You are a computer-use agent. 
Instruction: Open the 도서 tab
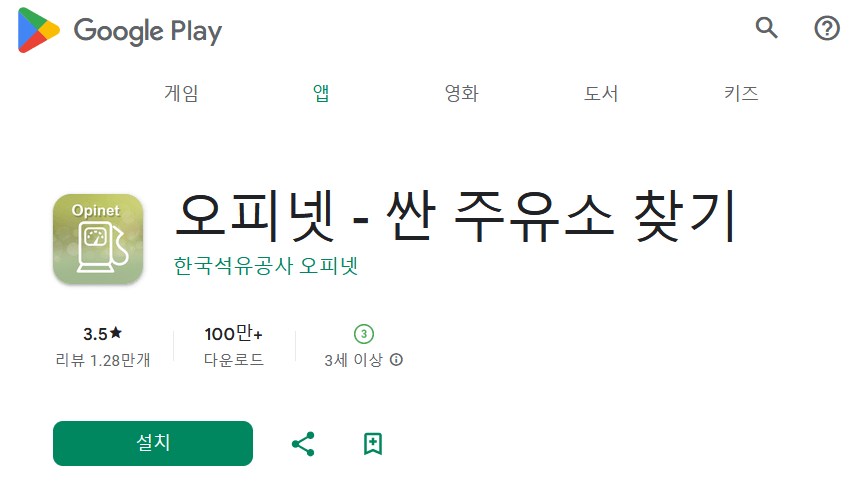pos(601,93)
